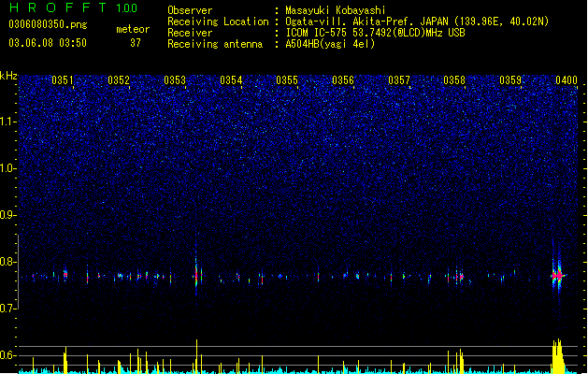Click the 0.9 kHz frequency axis label
The height and width of the screenshot is (374, 588).
pos(7,215)
